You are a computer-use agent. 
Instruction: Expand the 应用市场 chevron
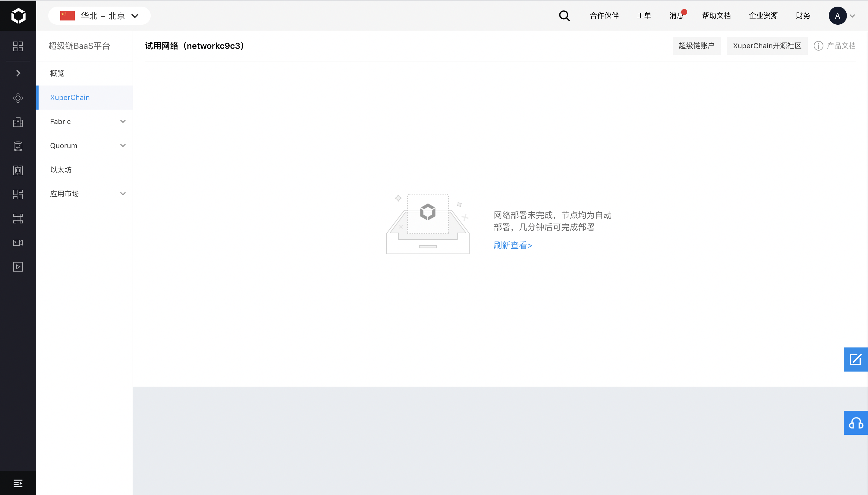pyautogui.click(x=123, y=194)
